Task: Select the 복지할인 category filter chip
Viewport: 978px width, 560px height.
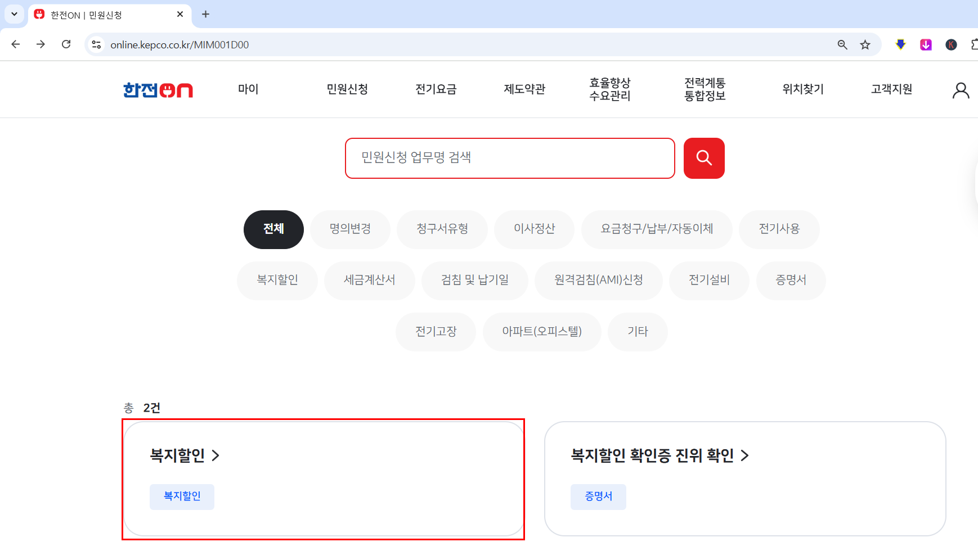Action: pyautogui.click(x=277, y=281)
